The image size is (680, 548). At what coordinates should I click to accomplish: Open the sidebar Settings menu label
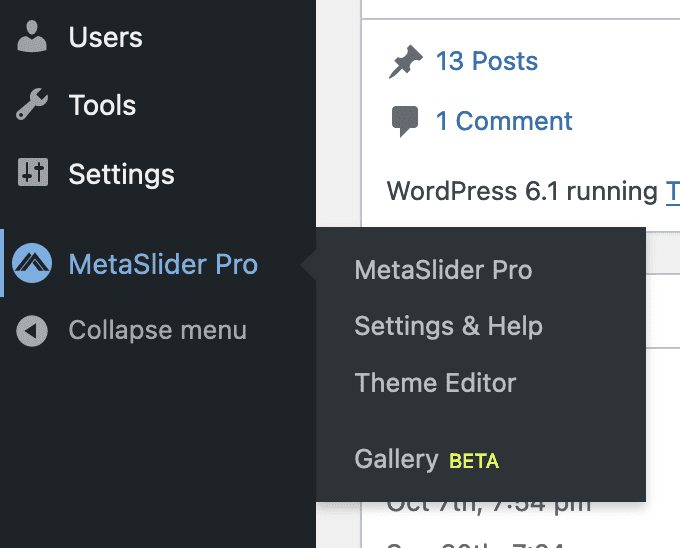pyautogui.click(x=121, y=174)
